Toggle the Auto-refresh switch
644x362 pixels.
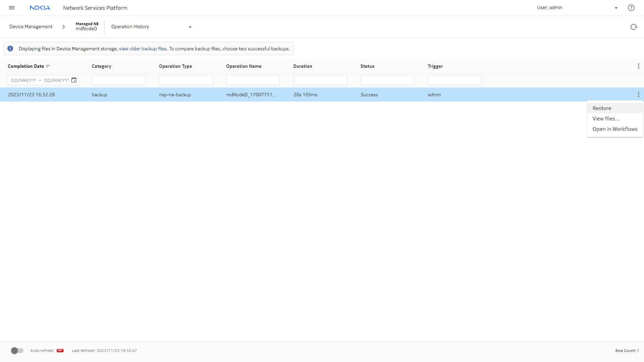17,351
